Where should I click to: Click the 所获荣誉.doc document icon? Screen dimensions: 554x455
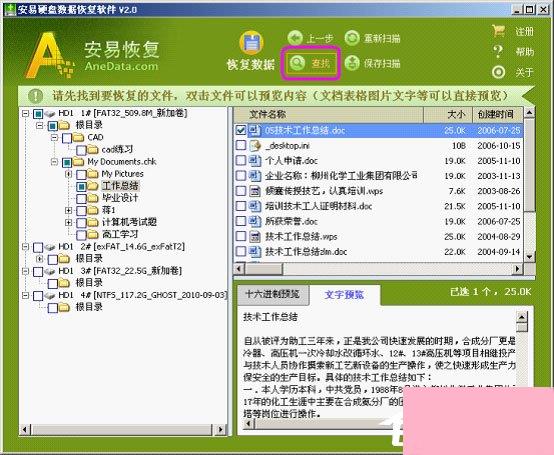tap(255, 221)
